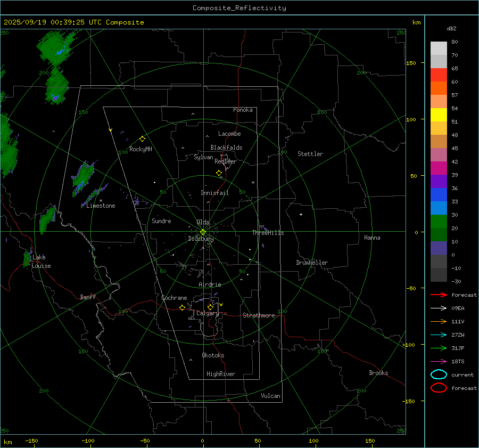This screenshot has width=479, height=448.
Task: Pick the bright red swatch in dBZ scale
Action: click(x=439, y=75)
